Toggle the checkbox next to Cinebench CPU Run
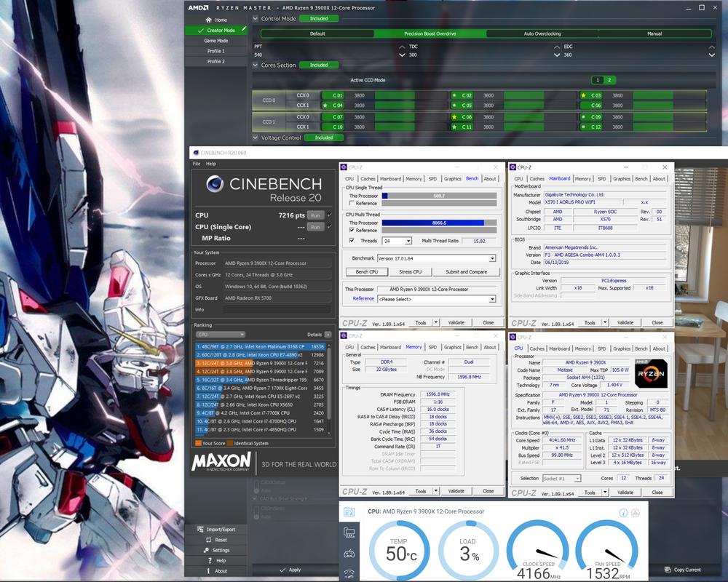This screenshot has width=728, height=582. 330,215
